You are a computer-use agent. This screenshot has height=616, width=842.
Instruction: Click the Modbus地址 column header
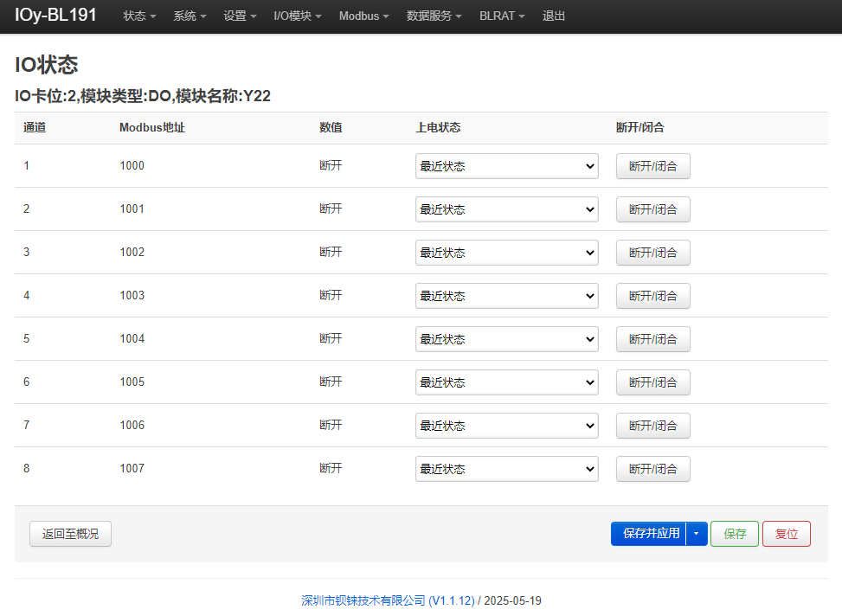pyautogui.click(x=152, y=127)
